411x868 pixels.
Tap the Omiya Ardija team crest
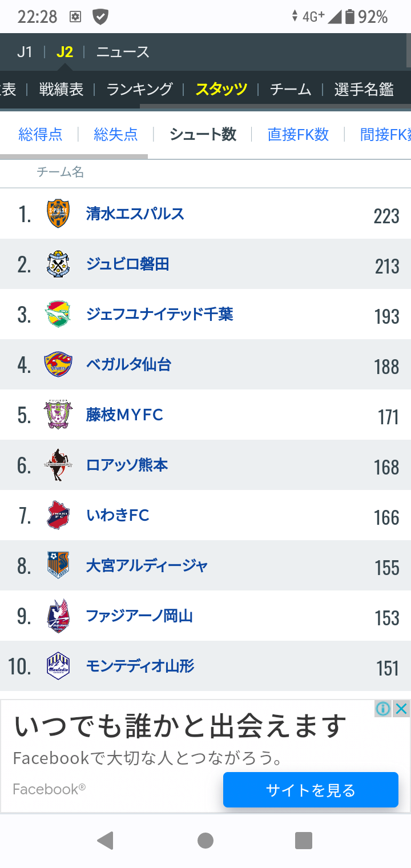tap(58, 565)
